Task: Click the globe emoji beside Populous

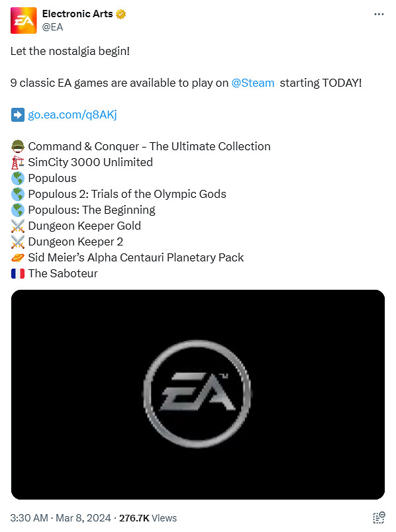Action: 17,178
